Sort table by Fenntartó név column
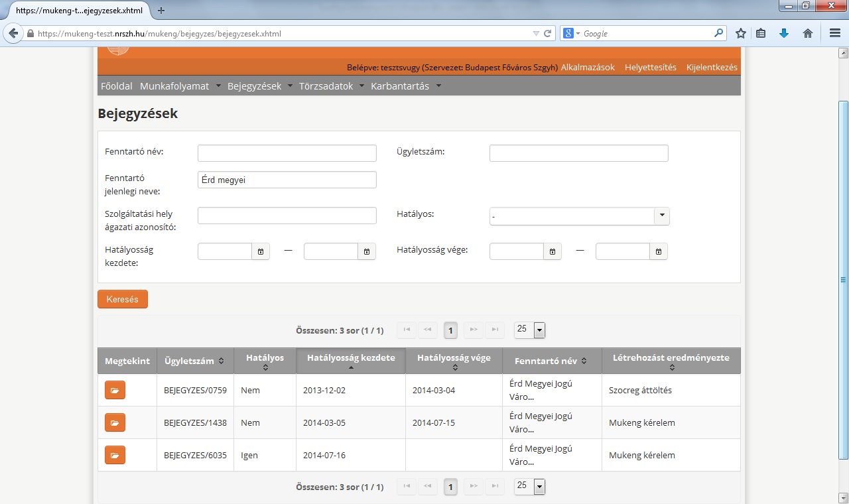 551,361
